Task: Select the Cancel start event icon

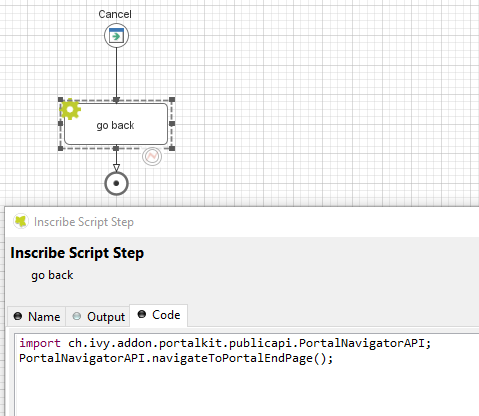Action: point(116,35)
